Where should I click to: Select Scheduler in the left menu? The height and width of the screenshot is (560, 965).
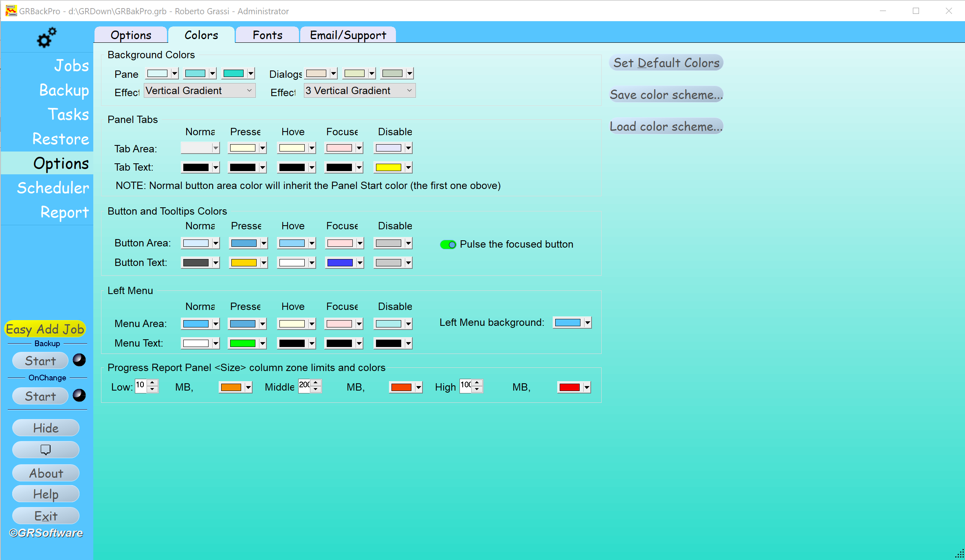click(x=53, y=188)
